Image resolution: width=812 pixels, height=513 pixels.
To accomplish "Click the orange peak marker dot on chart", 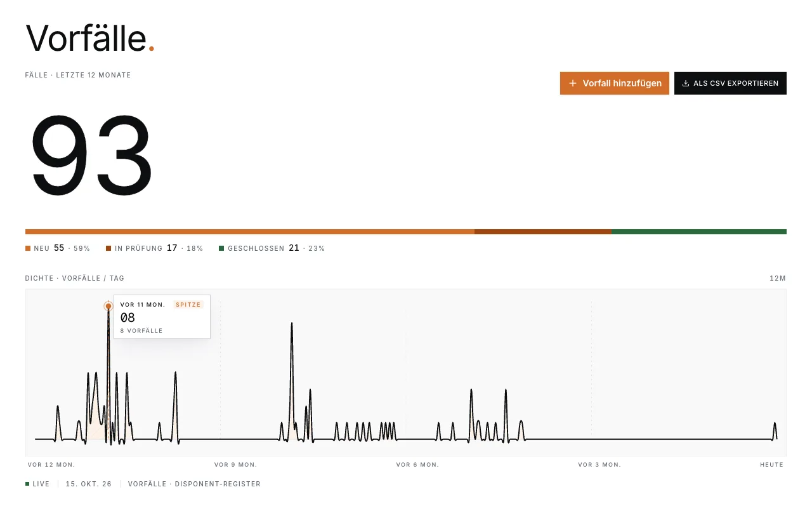I will 108,306.
